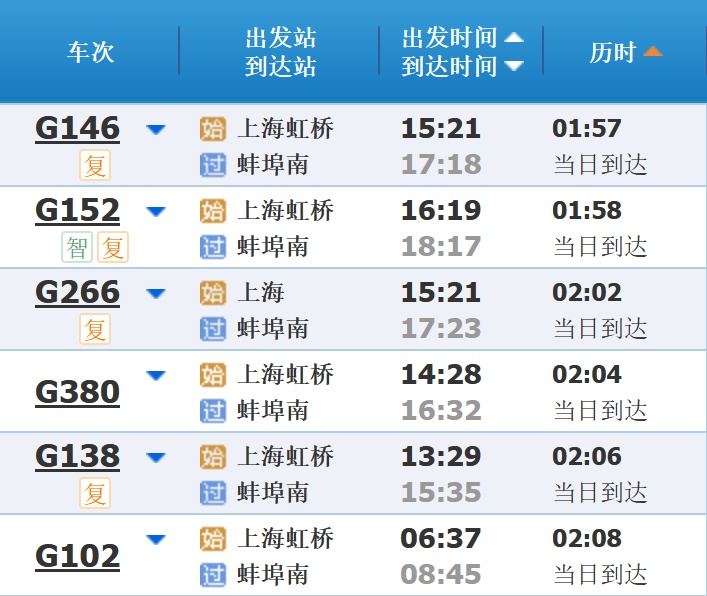Expand stop details for train G146
Viewport: 707px width, 596px height.
click(x=155, y=129)
